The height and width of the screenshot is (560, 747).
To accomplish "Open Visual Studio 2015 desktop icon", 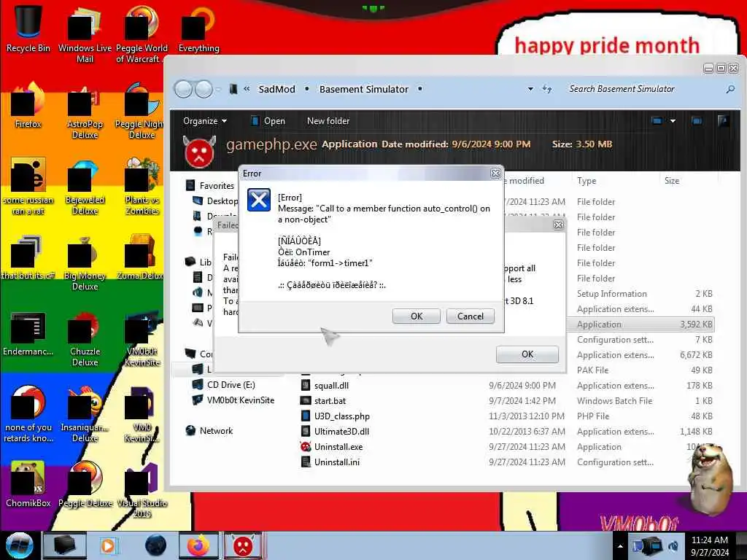I will point(142,489).
